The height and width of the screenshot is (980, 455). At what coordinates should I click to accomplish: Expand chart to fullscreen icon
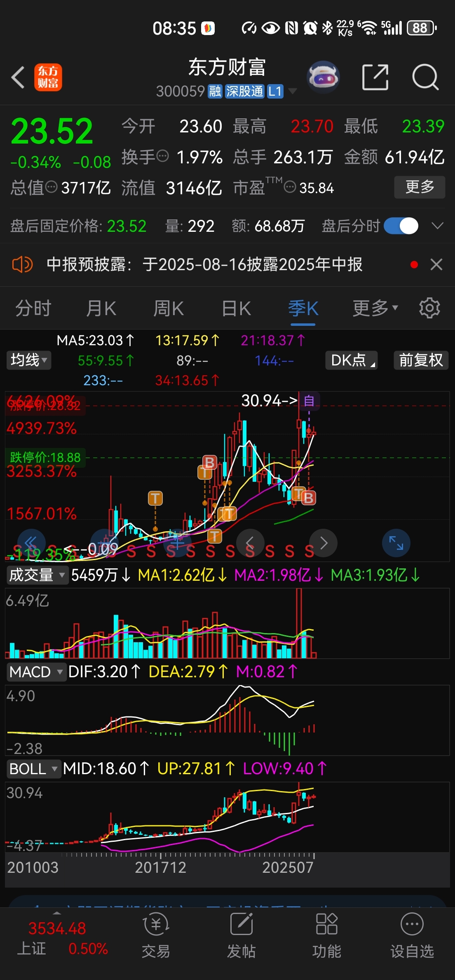tap(396, 543)
